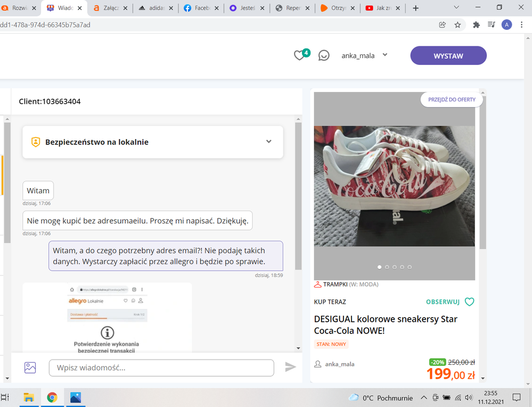Open the notification center icon
The width and height of the screenshot is (532, 407).
(x=517, y=397)
